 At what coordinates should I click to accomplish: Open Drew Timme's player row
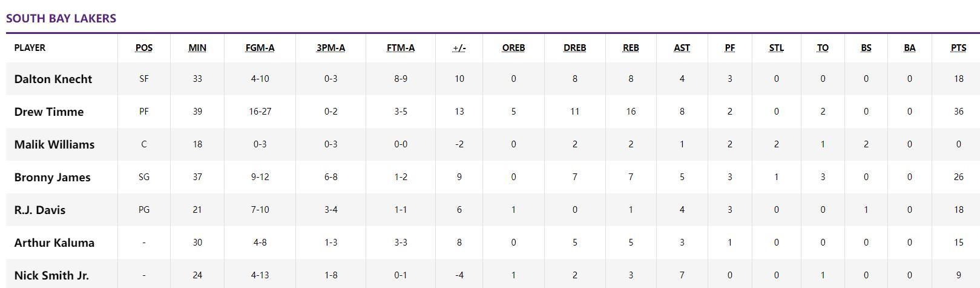click(x=49, y=112)
